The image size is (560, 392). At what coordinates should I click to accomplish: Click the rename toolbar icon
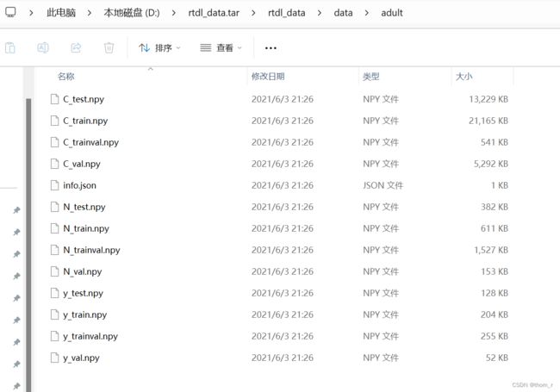pos(43,47)
